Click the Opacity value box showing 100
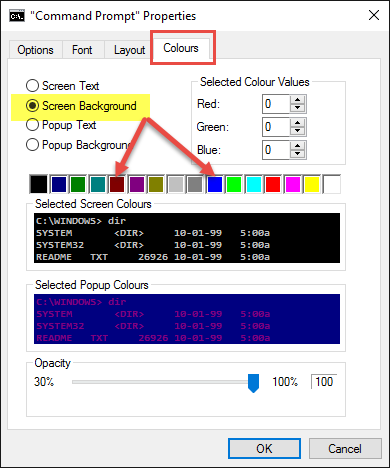Viewport: 390px width, 468px height. pyautogui.click(x=324, y=382)
